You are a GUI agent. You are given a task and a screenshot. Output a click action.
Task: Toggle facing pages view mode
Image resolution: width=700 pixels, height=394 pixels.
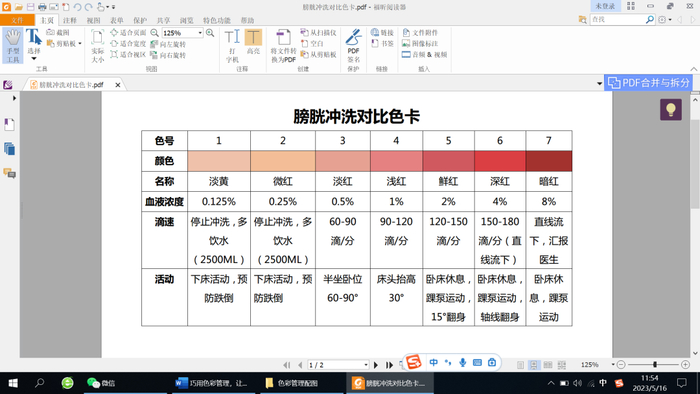point(548,365)
